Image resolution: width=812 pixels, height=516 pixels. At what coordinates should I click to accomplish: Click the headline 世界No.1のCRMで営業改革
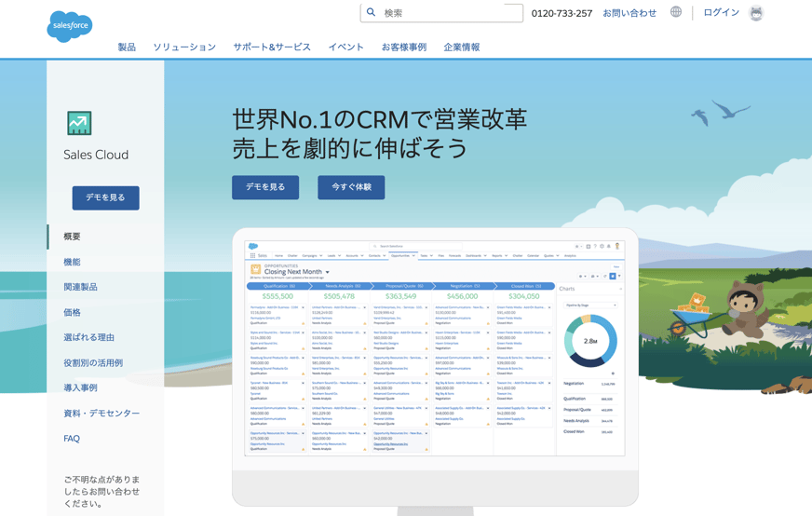379,119
